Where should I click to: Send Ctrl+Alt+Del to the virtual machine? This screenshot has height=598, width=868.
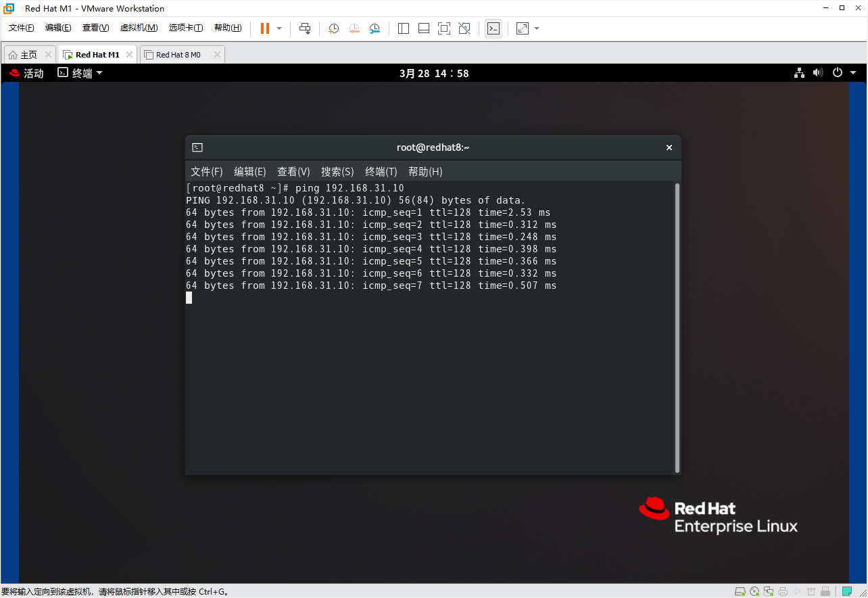point(305,28)
